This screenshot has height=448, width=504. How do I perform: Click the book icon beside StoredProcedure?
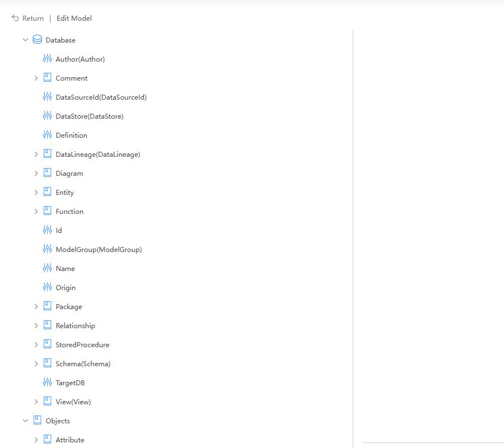click(x=47, y=344)
